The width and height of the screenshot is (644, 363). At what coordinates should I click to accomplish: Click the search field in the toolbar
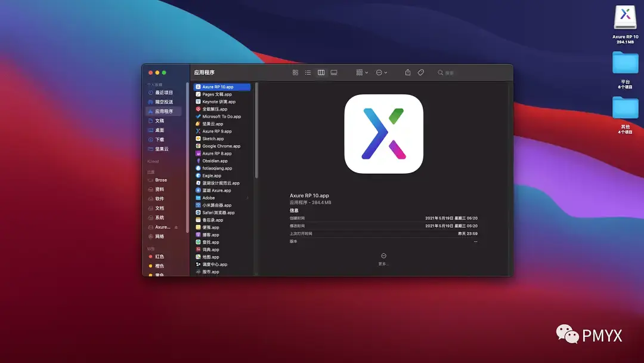coord(446,72)
